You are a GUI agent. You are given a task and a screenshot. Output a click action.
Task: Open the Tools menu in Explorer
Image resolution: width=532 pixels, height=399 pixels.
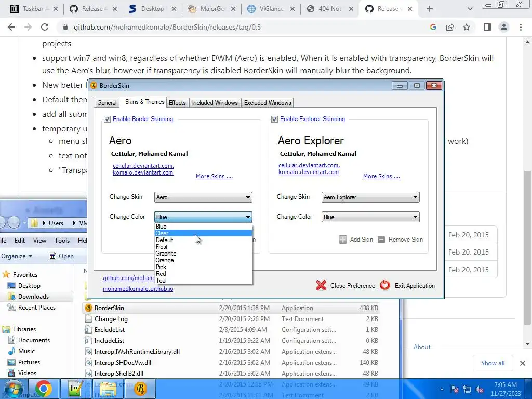(62, 240)
